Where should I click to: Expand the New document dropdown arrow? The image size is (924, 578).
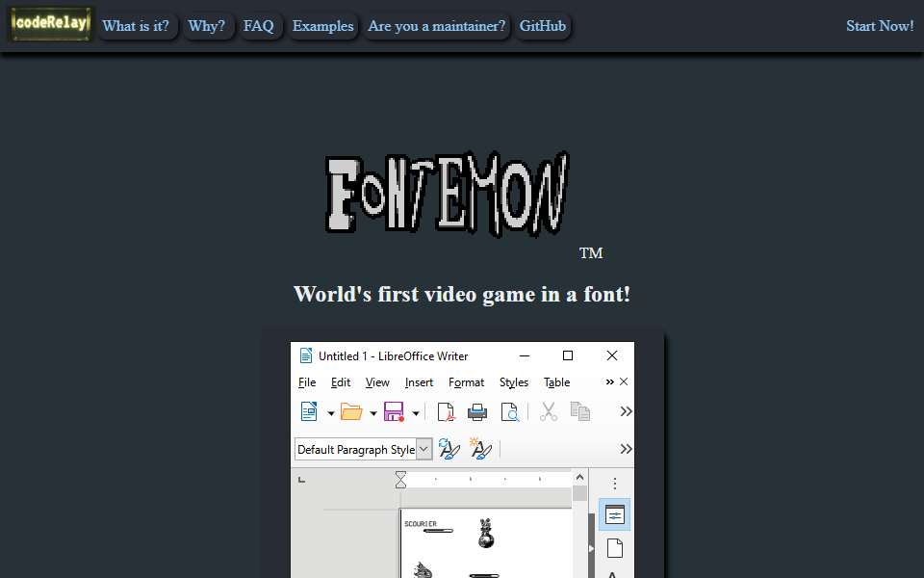pyautogui.click(x=330, y=413)
